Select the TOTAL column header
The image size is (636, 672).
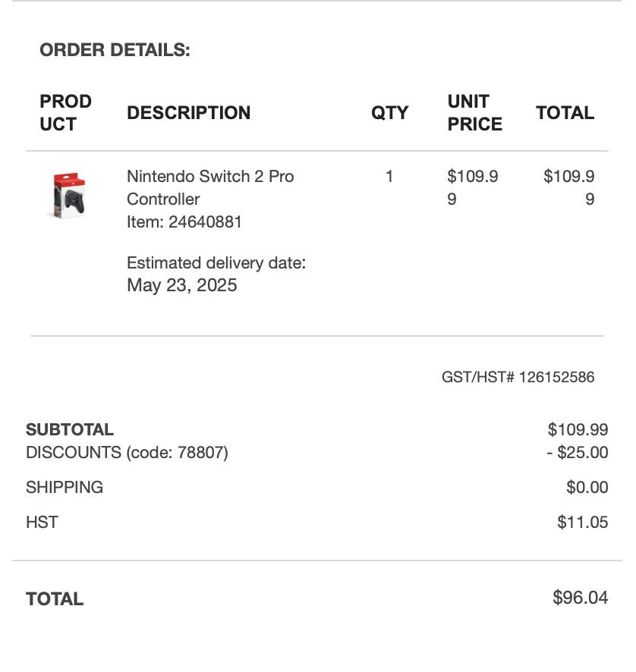click(565, 113)
